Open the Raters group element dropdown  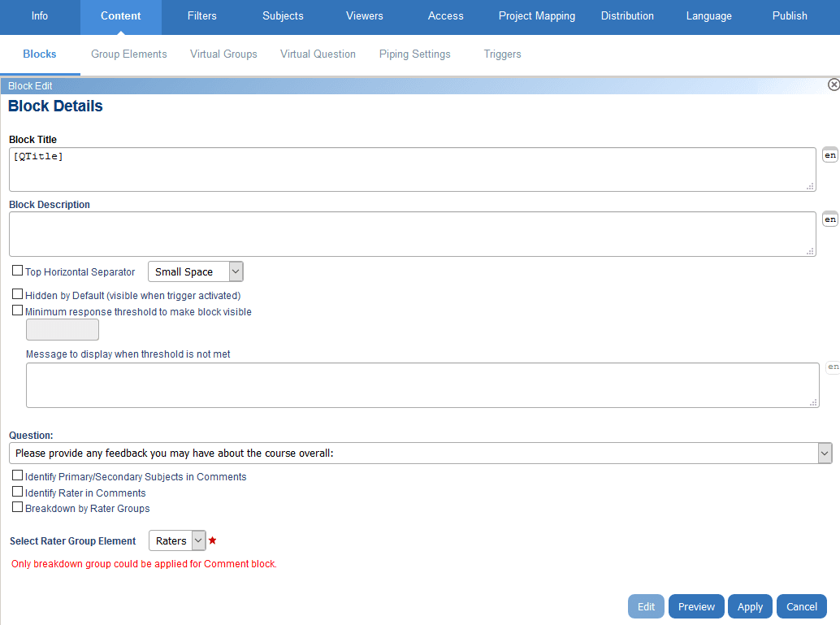[177, 540]
